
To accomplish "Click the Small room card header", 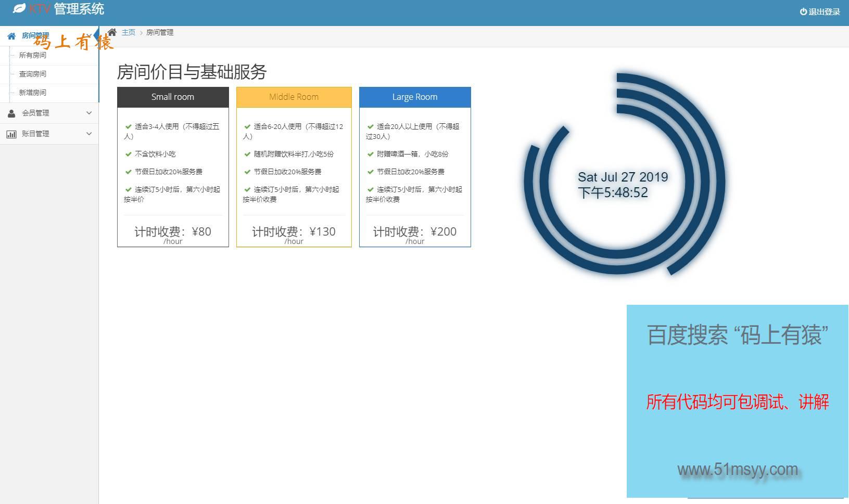I will 173,97.
